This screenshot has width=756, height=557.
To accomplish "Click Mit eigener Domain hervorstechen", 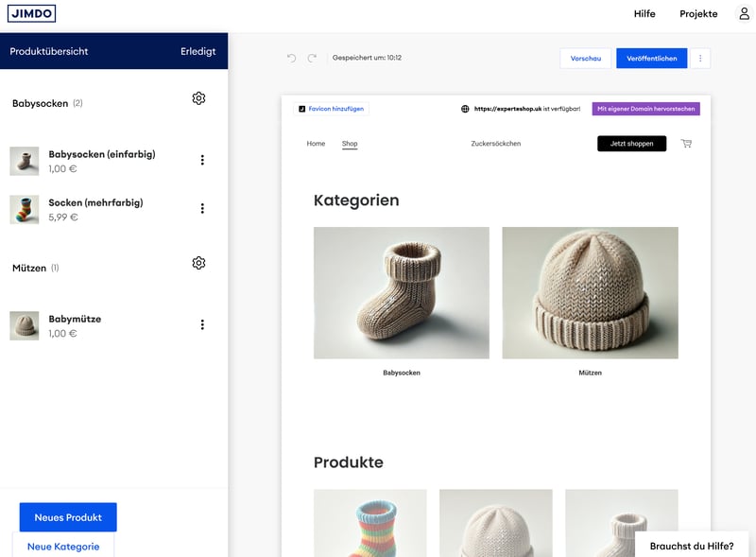I will (x=646, y=109).
